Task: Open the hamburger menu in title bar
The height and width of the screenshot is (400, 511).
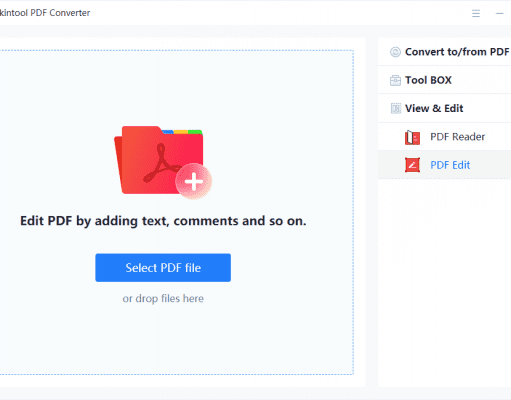Action: (476, 13)
